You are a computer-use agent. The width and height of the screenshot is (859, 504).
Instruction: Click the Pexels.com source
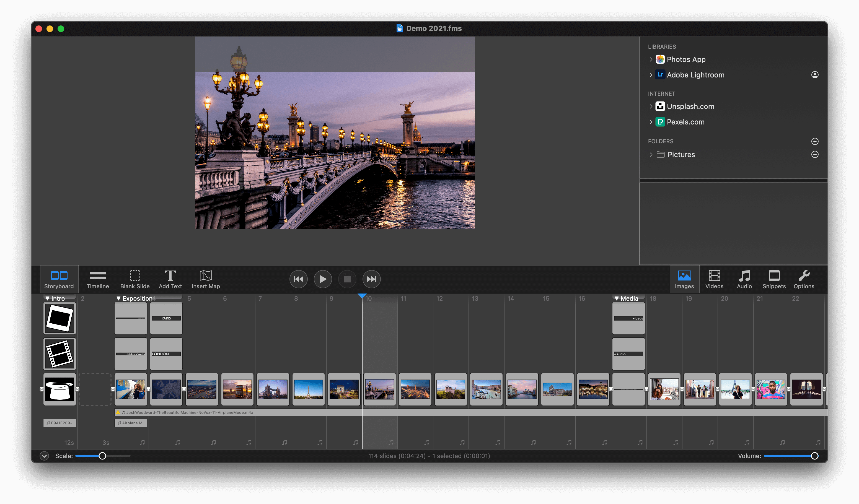tap(685, 122)
